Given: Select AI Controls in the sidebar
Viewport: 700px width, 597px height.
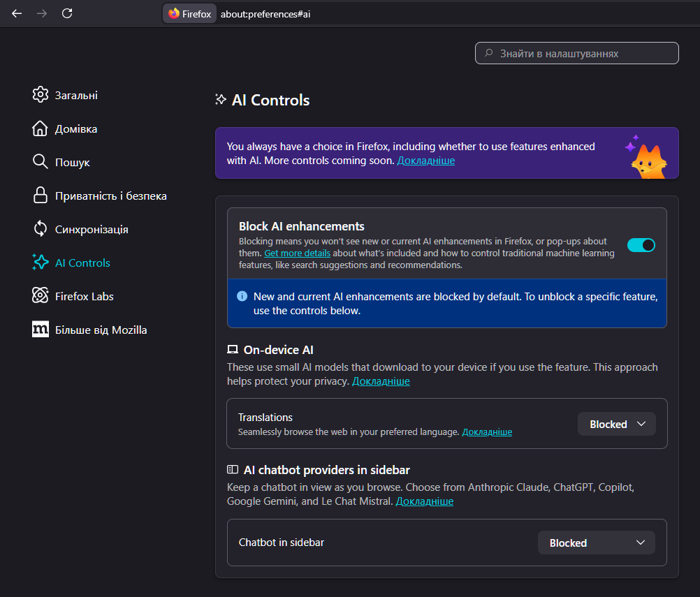Looking at the screenshot, I should 82,263.
